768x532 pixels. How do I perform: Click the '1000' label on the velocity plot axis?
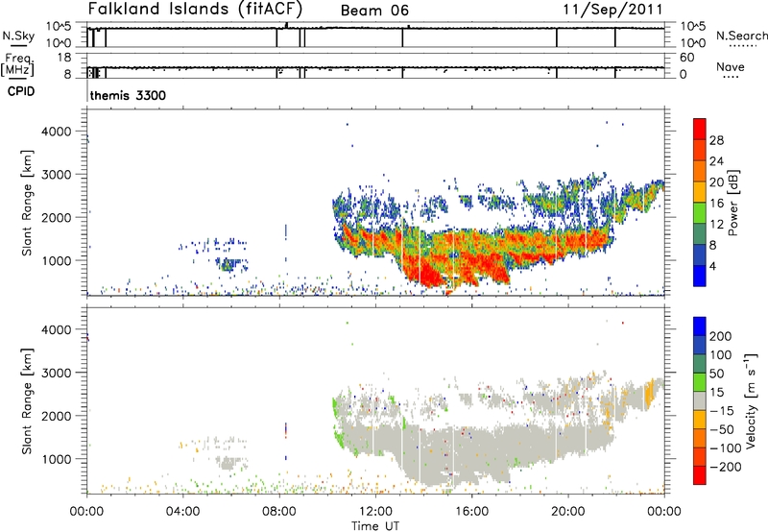pyautogui.click(x=57, y=459)
